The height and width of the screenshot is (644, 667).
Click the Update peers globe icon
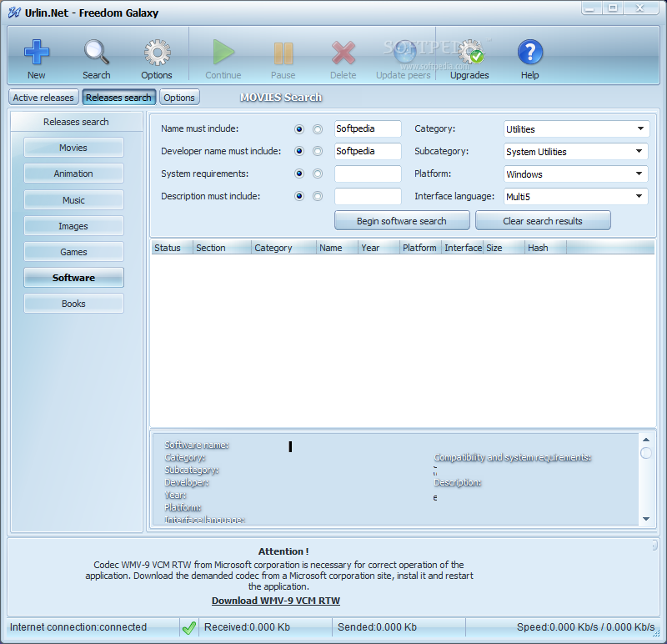404,53
